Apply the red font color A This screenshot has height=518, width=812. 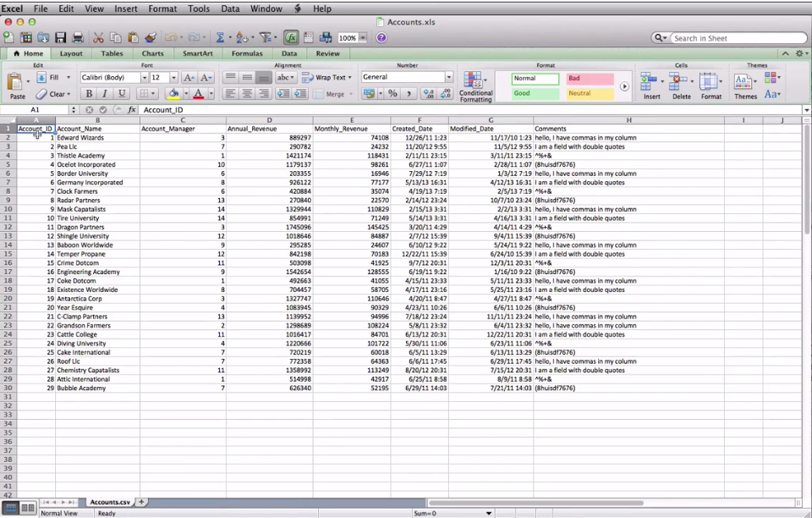pyautogui.click(x=198, y=93)
